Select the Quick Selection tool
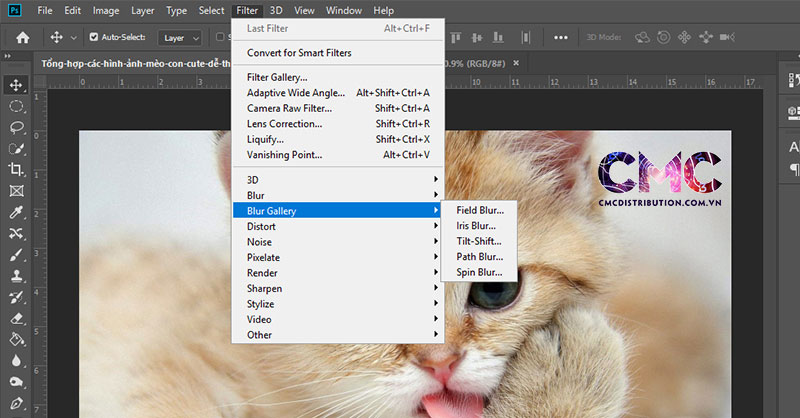800x418 pixels. [16, 149]
